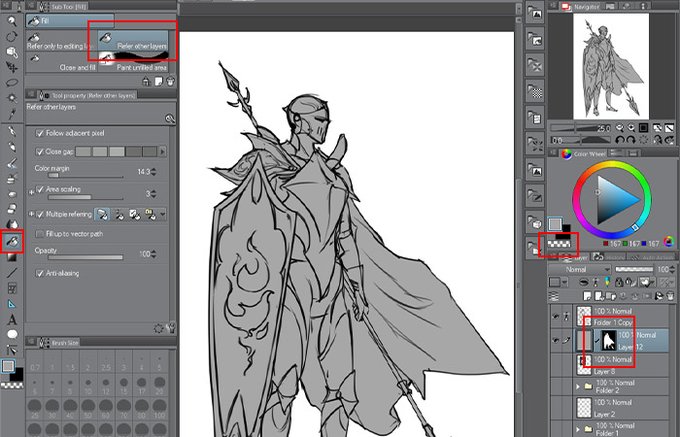Open the Color Wheel tab
The image size is (680, 437).
(x=582, y=154)
